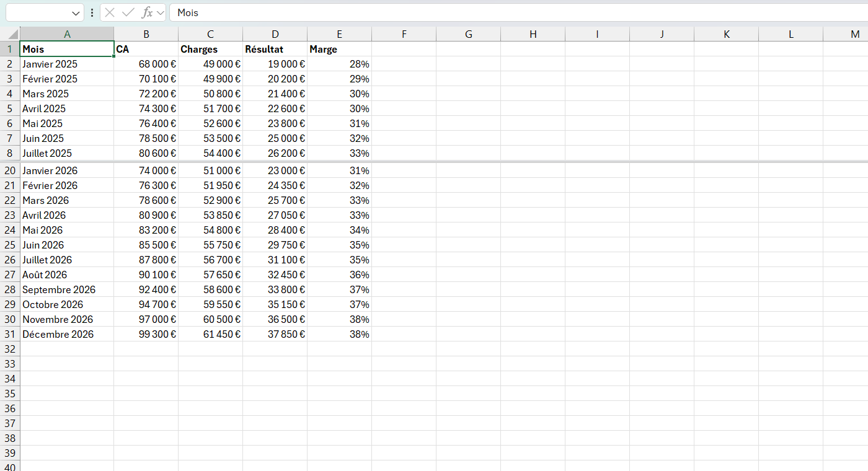This screenshot has width=868, height=471.
Task: Click the Select All corner triangle
Action: point(10,34)
